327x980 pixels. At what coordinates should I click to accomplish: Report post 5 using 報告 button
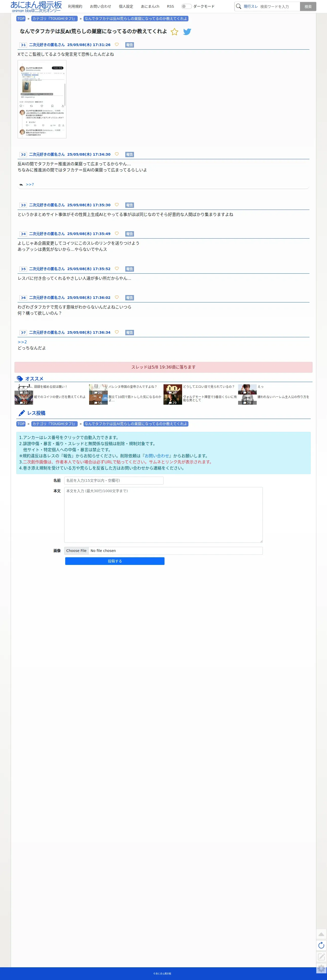130,269
